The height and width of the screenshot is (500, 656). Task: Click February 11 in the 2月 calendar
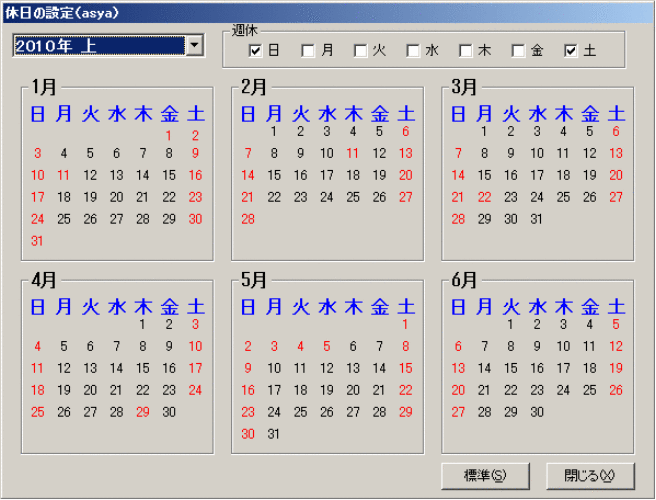click(352, 153)
